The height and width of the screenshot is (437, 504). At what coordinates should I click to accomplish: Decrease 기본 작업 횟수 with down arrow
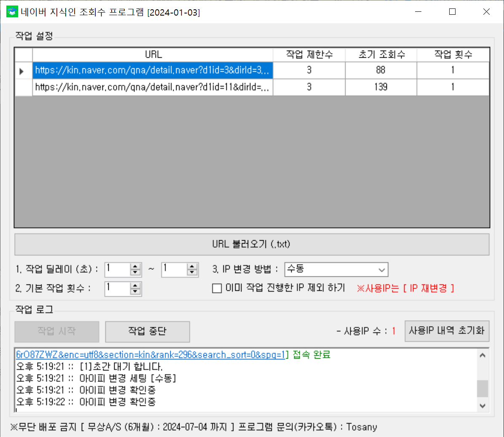point(135,292)
